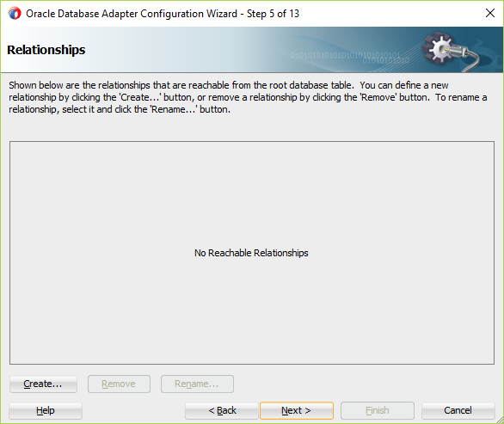Click the Relationships heading text
Screen dimensions: 504x424
coord(46,50)
